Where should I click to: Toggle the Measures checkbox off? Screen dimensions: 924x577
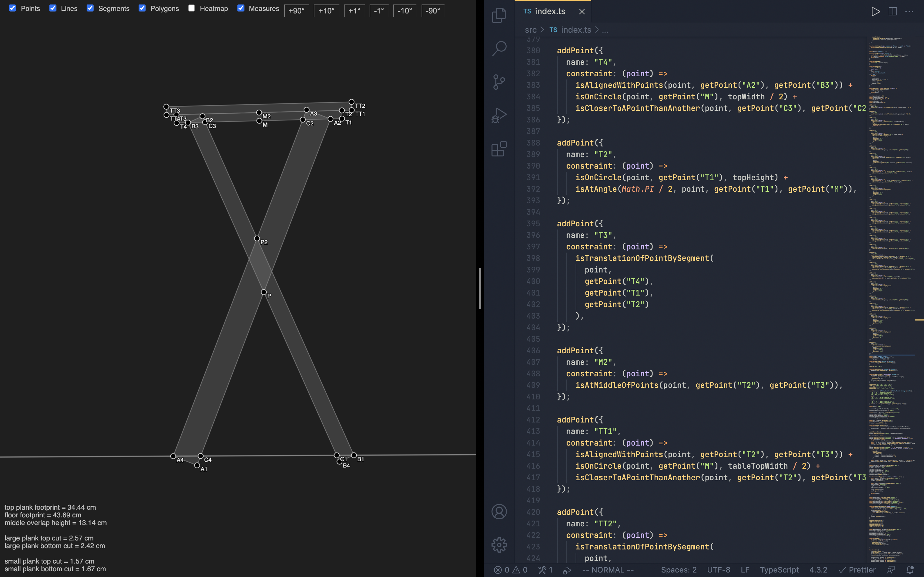(x=241, y=8)
